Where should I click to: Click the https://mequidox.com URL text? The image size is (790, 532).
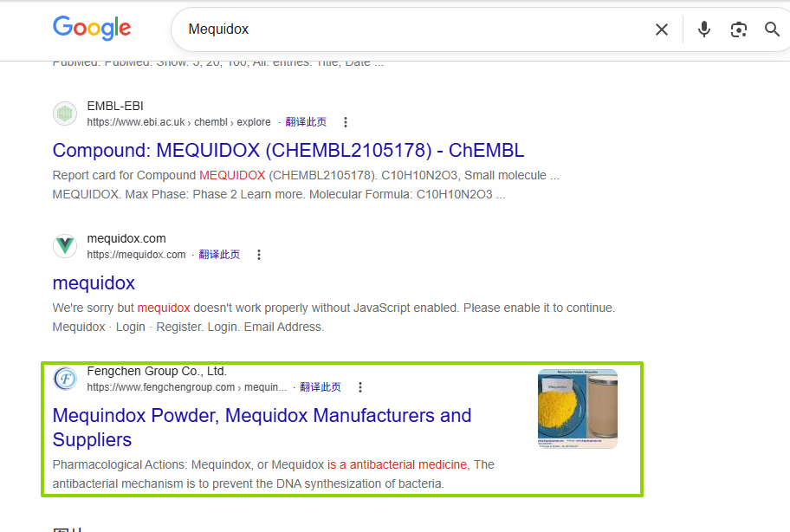tap(136, 255)
